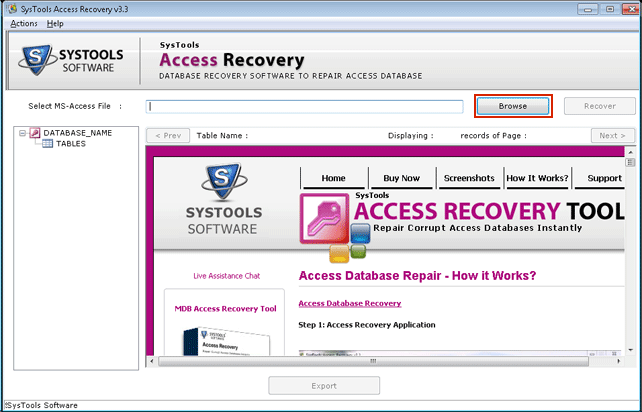Click vertical scrollbar down arrow
642x412 pixels.
click(630, 351)
